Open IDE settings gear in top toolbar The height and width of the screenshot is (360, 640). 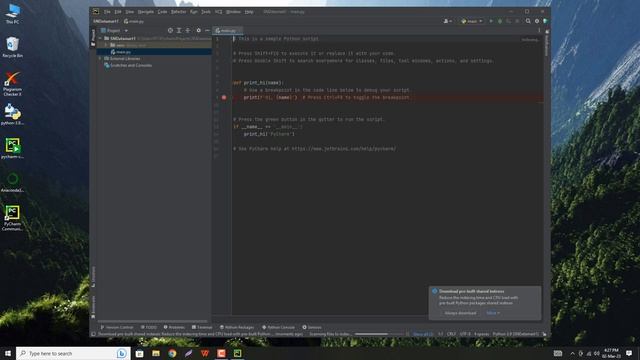tap(537, 21)
